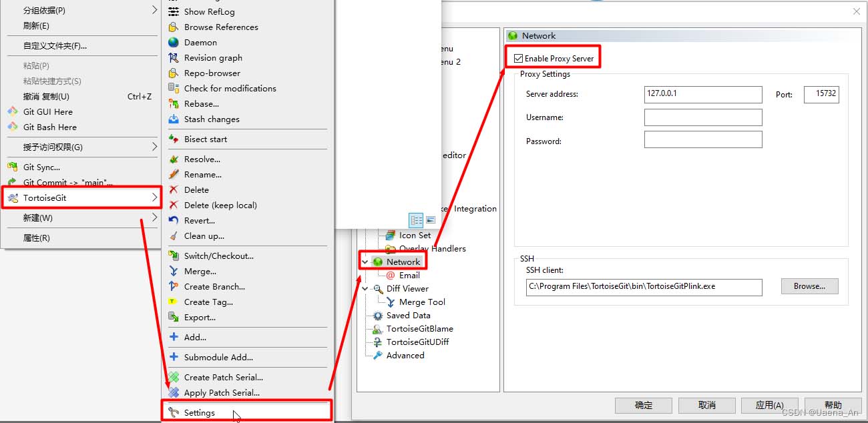Close the Settings dialog window
This screenshot has width=868, height=423.
(857, 11)
